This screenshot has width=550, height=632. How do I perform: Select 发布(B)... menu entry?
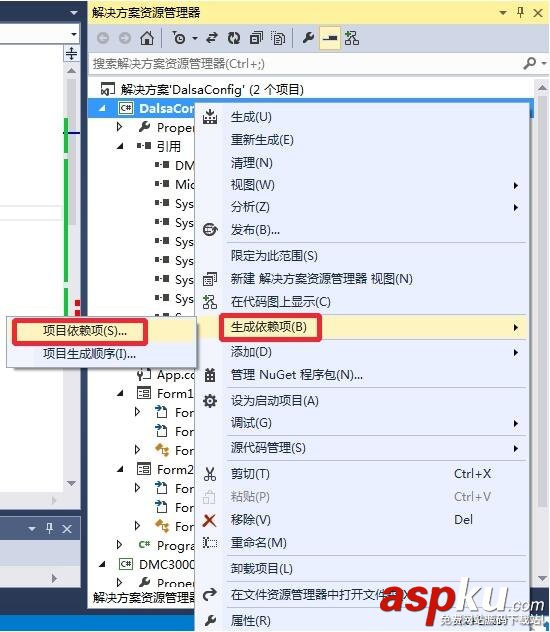362,230
